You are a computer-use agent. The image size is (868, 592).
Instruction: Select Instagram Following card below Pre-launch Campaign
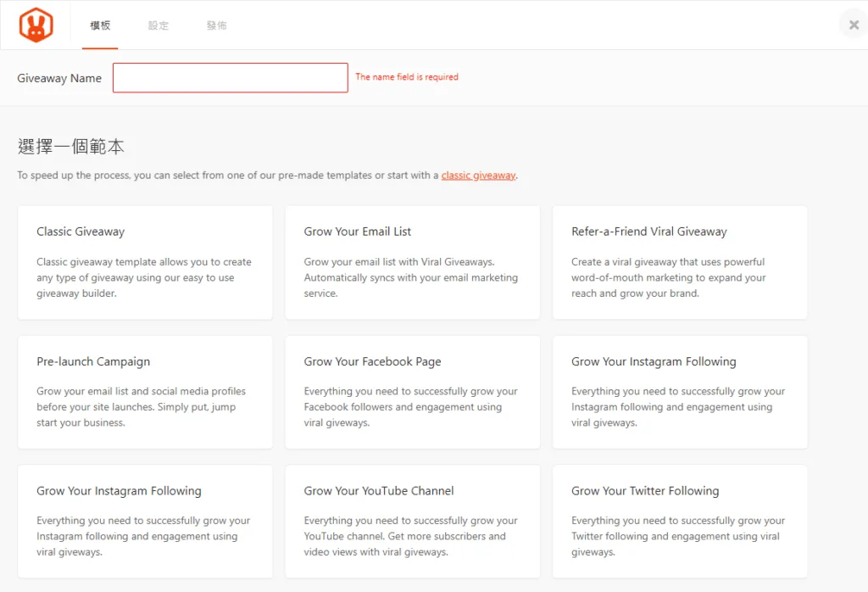(145, 521)
